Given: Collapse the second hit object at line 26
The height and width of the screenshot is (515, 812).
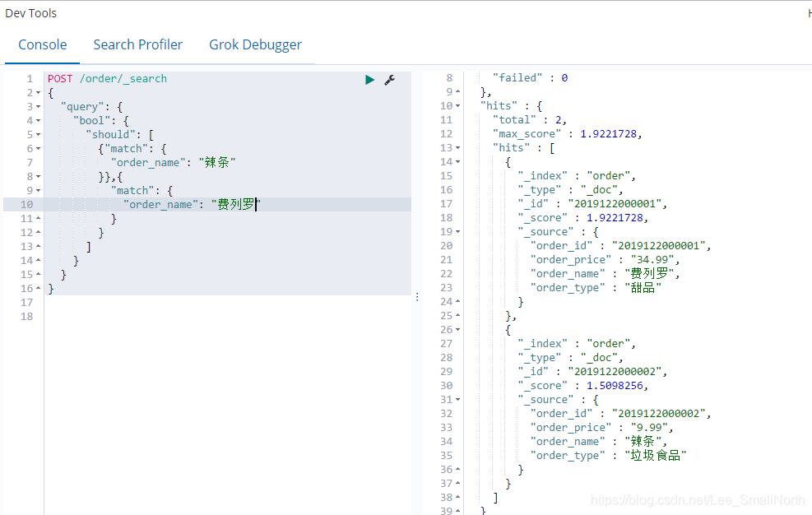Looking at the screenshot, I should [457, 330].
